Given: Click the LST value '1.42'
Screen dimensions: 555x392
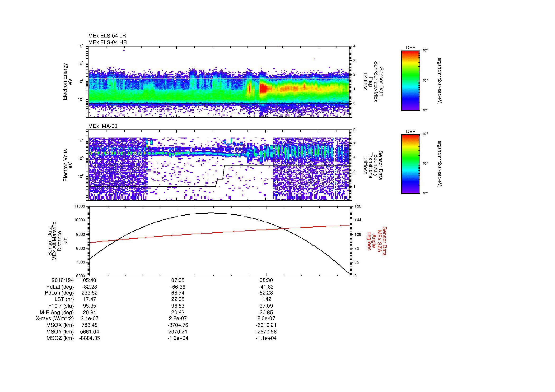Looking at the screenshot, I should (x=266, y=299).
